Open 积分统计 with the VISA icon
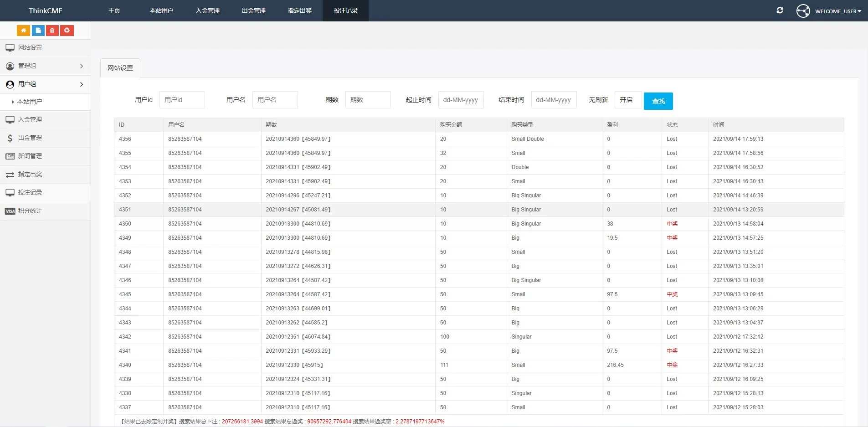 tap(30, 211)
